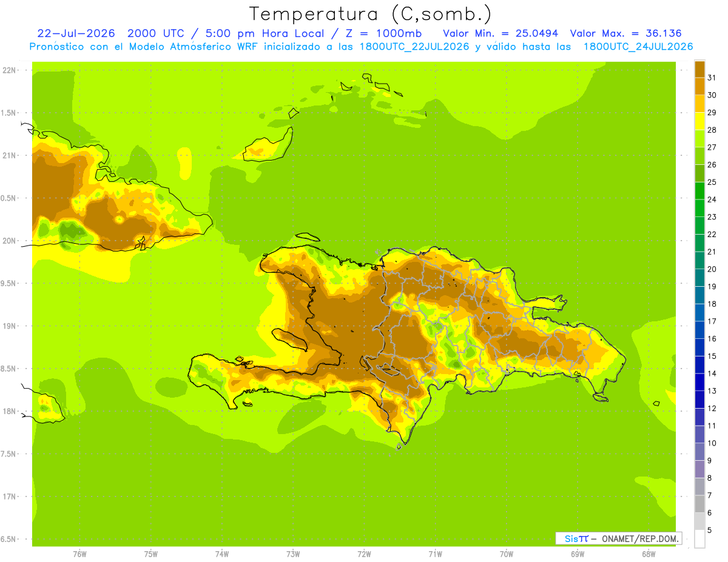
Task: Pick the lime legend swatch between 27 and 28
Action: (699, 139)
